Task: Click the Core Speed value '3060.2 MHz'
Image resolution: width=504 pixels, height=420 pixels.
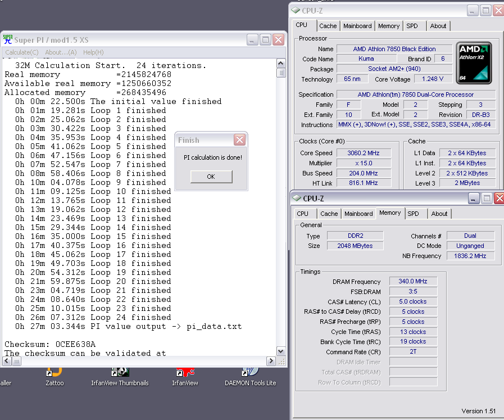Action: click(x=364, y=153)
